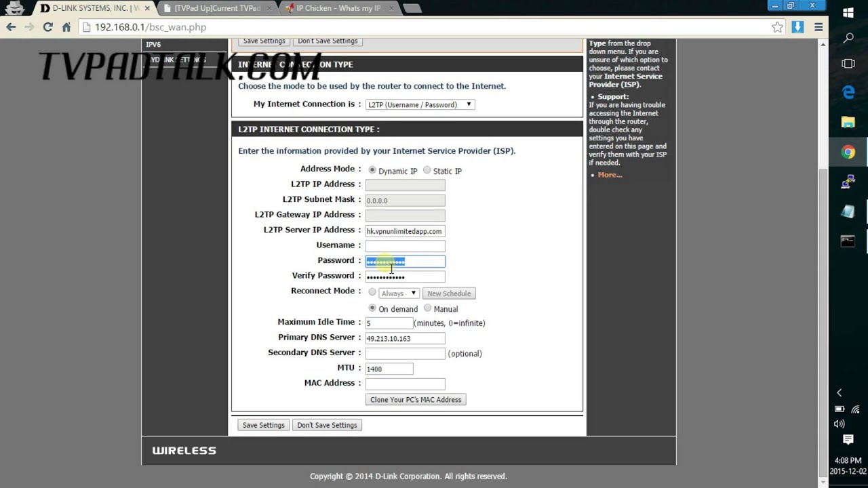Click top Don't Save Settings button
The width and height of the screenshot is (868, 488).
(x=328, y=41)
